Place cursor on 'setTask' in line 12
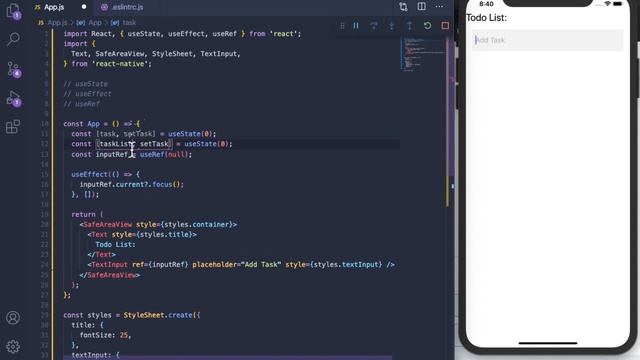Image resolution: width=640 pixels, height=360 pixels. pyautogui.click(x=154, y=144)
